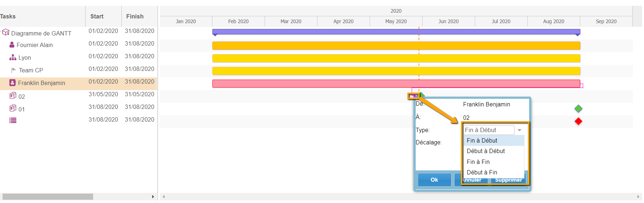This screenshot has height=203, width=644.
Task: Open the dependency Type dropdown arrow
Action: click(x=519, y=130)
